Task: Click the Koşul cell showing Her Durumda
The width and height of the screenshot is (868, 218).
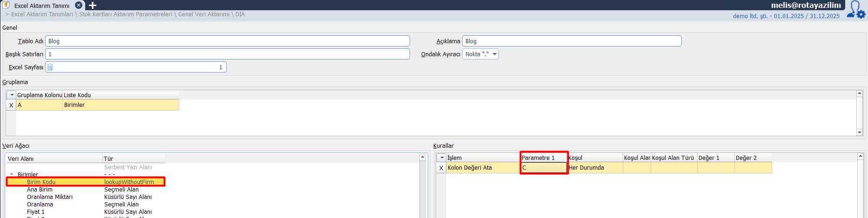Action: tap(594, 168)
